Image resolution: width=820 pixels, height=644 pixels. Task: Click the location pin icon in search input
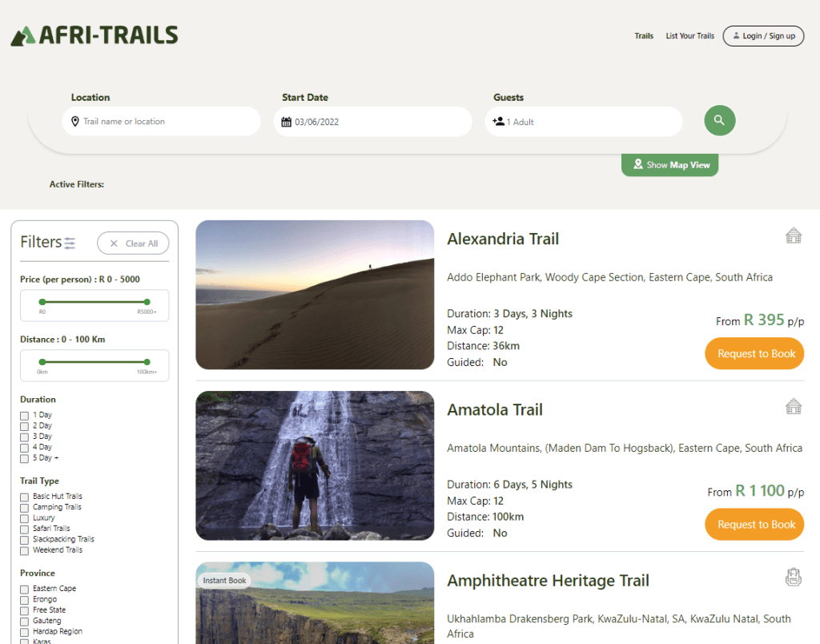click(74, 122)
